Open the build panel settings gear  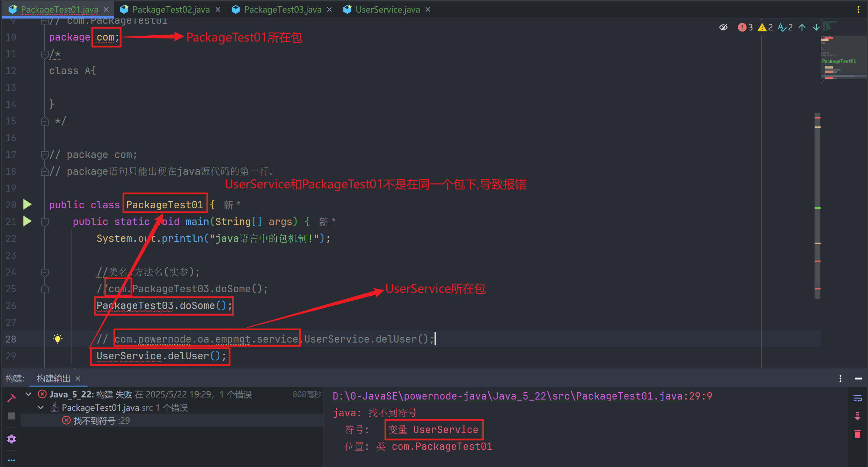[x=12, y=439]
